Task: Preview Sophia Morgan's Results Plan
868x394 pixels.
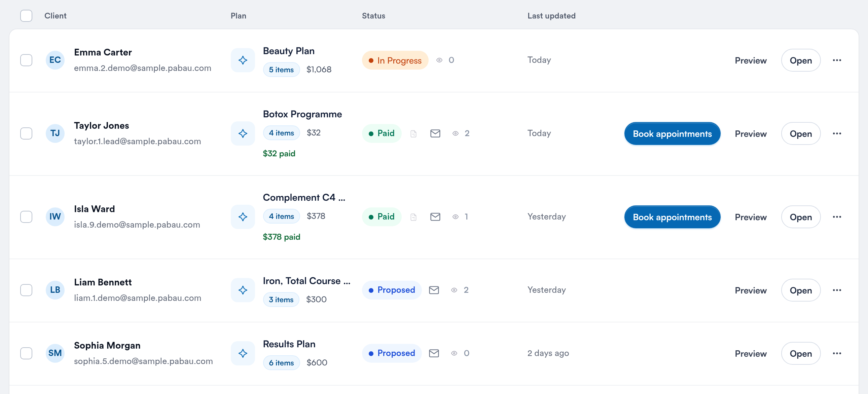Action: [751, 354]
